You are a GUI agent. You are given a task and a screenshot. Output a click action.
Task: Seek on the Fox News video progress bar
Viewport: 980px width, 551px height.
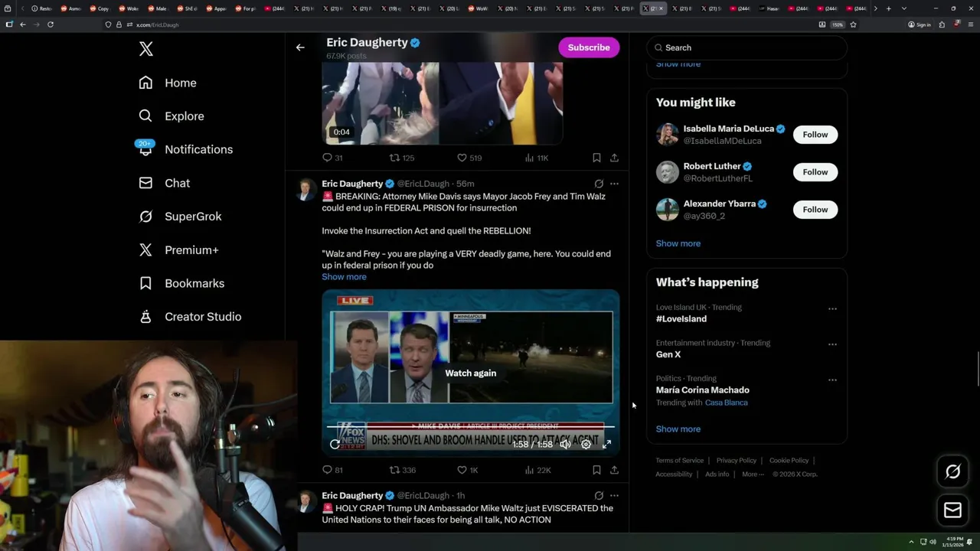(x=471, y=427)
